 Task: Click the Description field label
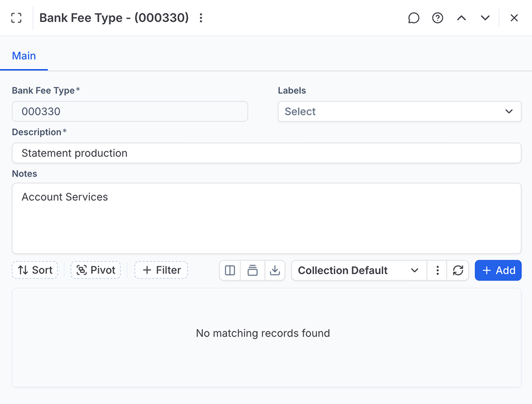[x=37, y=132]
